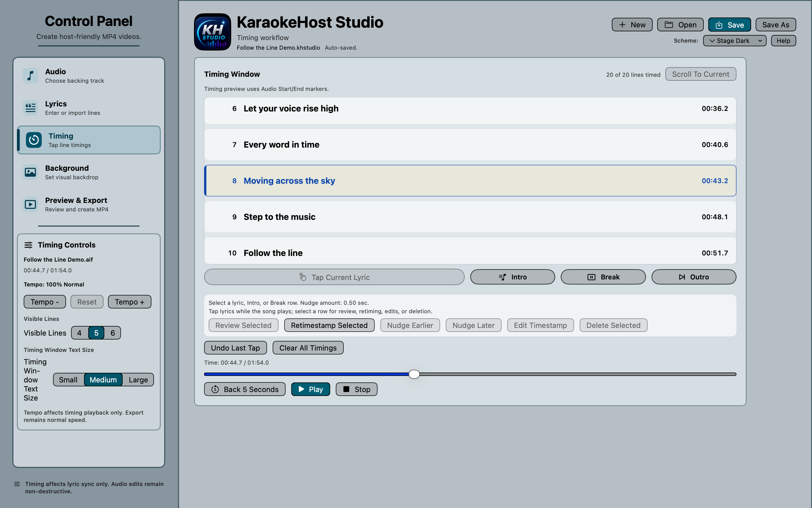Select lyric row 10 Follow the line
This screenshot has width=812, height=508.
pos(470,251)
